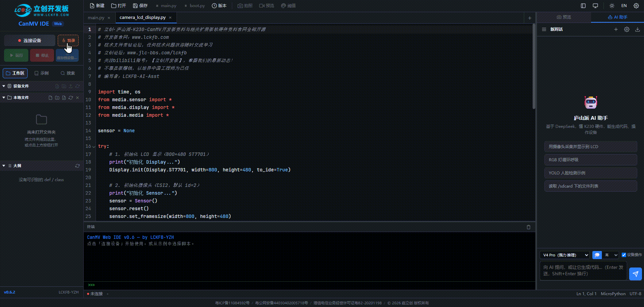
Task: Open the V4 Pro model dropdown
Action: click(565, 255)
